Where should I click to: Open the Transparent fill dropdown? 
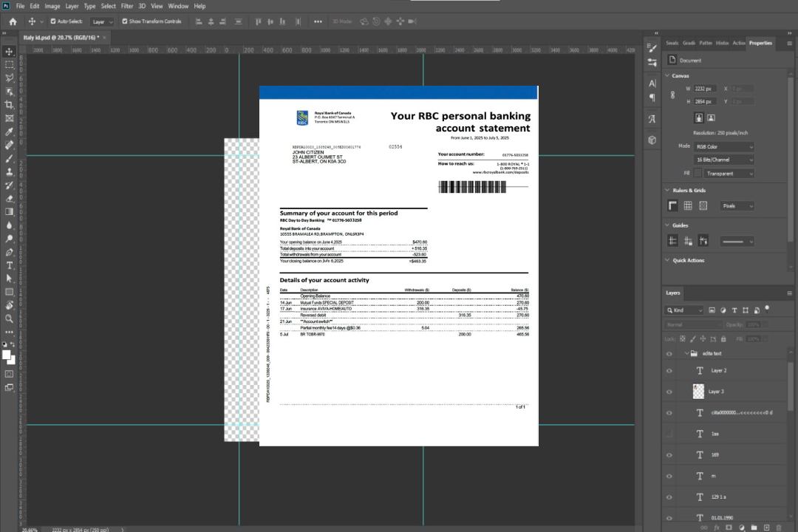point(729,174)
